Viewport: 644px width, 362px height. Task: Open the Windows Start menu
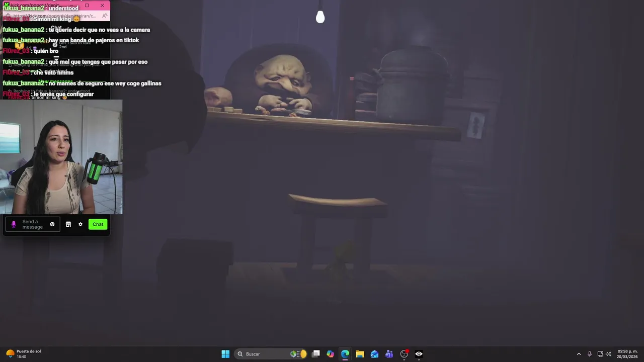[x=225, y=354]
